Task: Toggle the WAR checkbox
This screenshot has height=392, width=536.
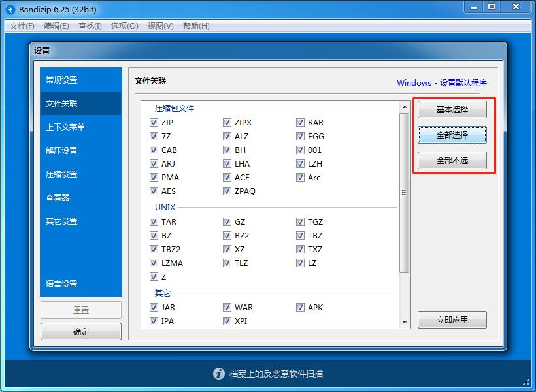Action: 227,307
